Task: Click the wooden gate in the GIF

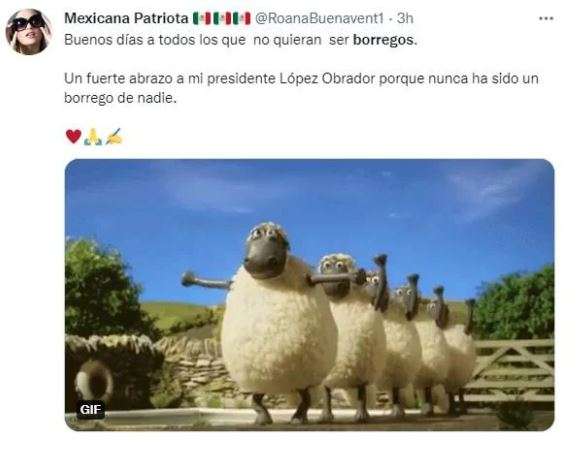Action: click(509, 371)
